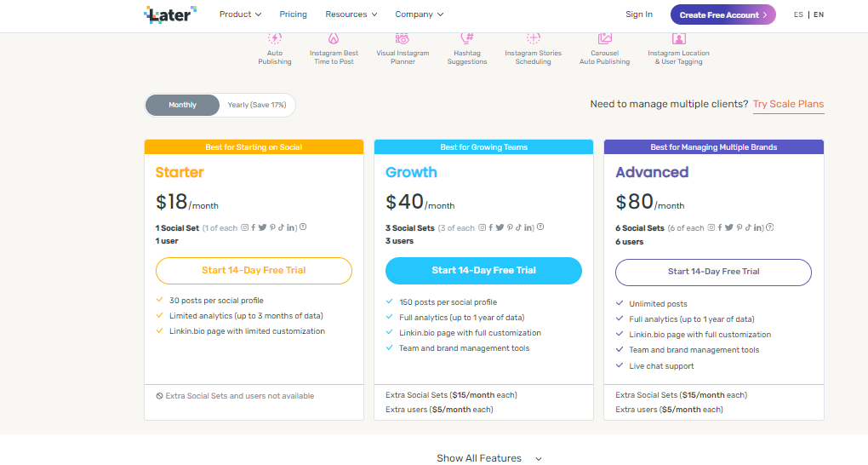This screenshot has height=465, width=868.
Task: Switch billing to Monthly
Action: 182,105
